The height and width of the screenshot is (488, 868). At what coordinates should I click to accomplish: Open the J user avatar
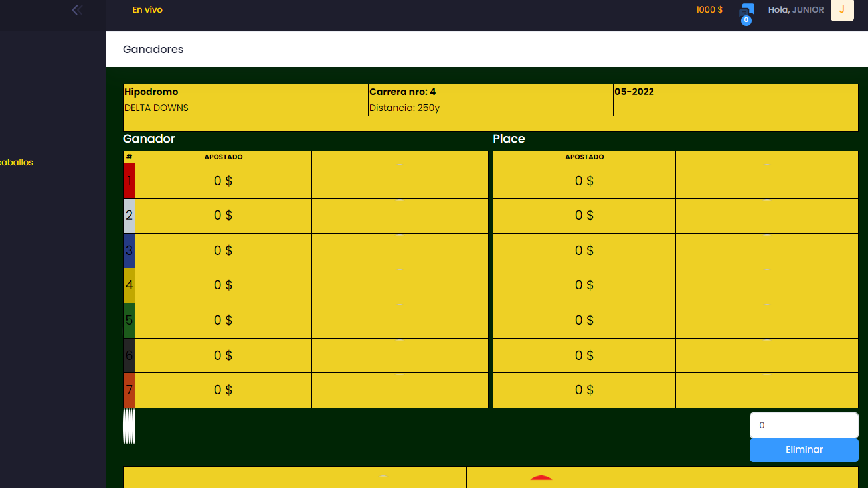point(841,10)
